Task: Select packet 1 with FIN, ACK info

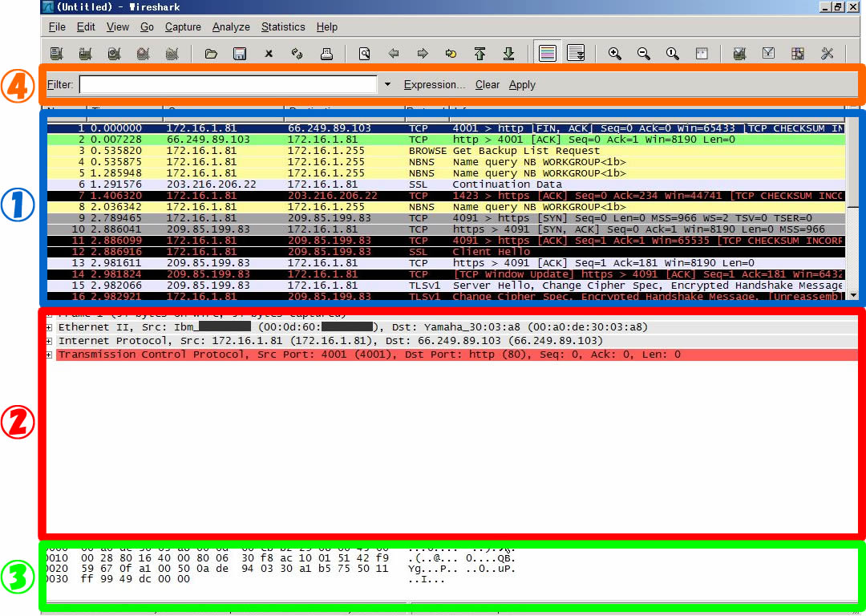Action: click(446, 128)
